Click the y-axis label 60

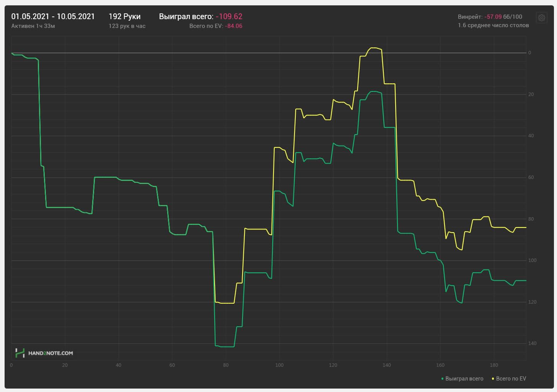tap(531, 177)
